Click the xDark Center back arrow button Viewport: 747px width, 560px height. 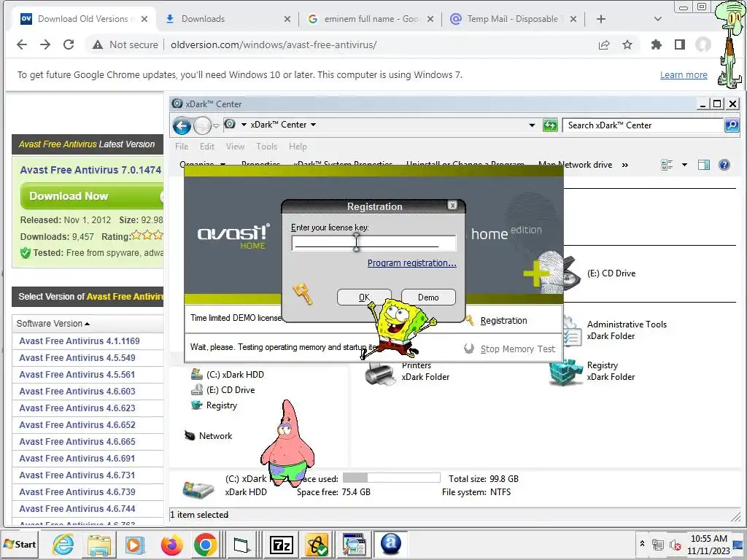(x=182, y=125)
